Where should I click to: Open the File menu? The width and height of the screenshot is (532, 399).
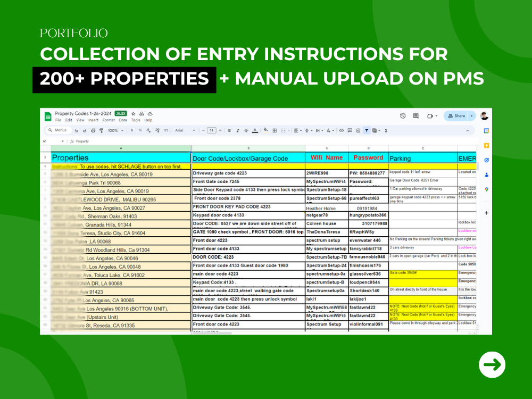point(59,120)
